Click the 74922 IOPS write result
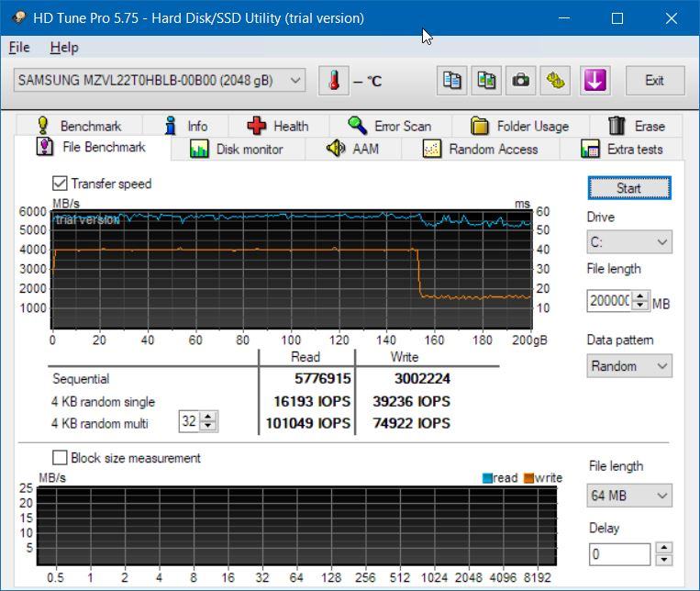 pyautogui.click(x=412, y=423)
